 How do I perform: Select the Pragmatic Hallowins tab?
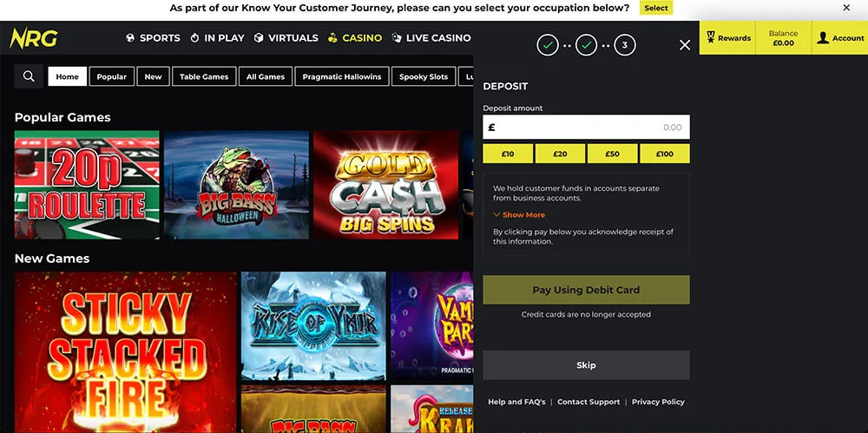(342, 76)
